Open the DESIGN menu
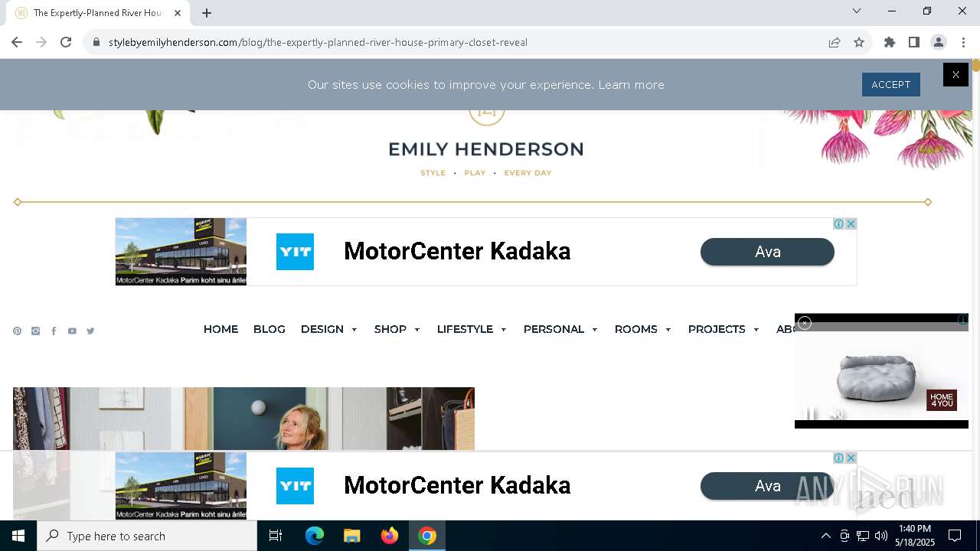The height and width of the screenshot is (551, 980). [322, 329]
